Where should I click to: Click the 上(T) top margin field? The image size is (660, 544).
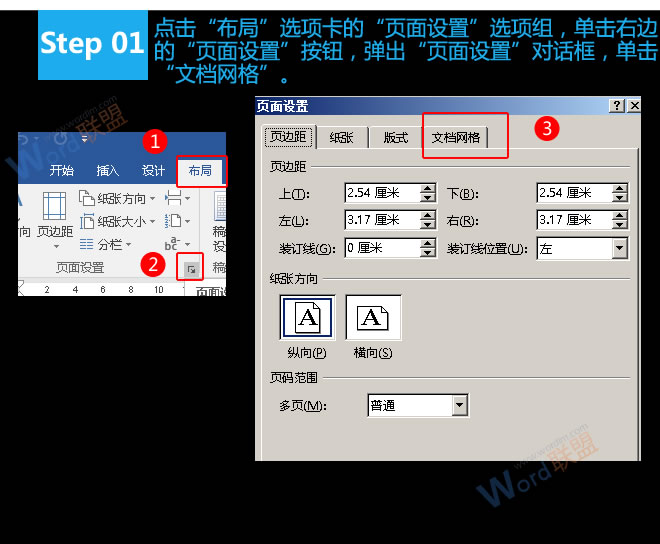383,193
